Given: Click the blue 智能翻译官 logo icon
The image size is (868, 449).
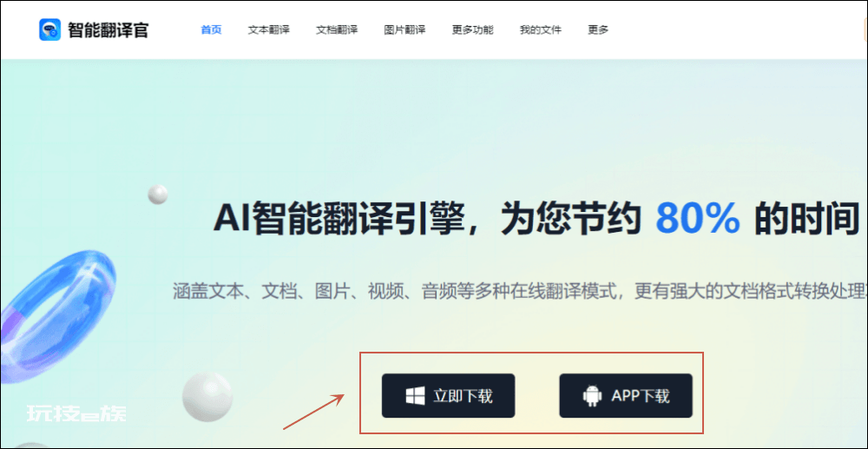Looking at the screenshot, I should pyautogui.click(x=49, y=30).
